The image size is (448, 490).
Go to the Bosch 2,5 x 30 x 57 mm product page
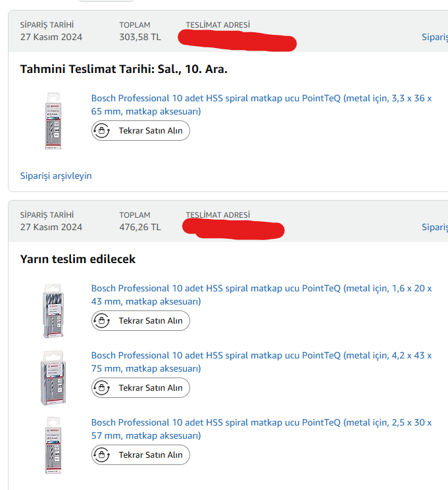click(261, 429)
